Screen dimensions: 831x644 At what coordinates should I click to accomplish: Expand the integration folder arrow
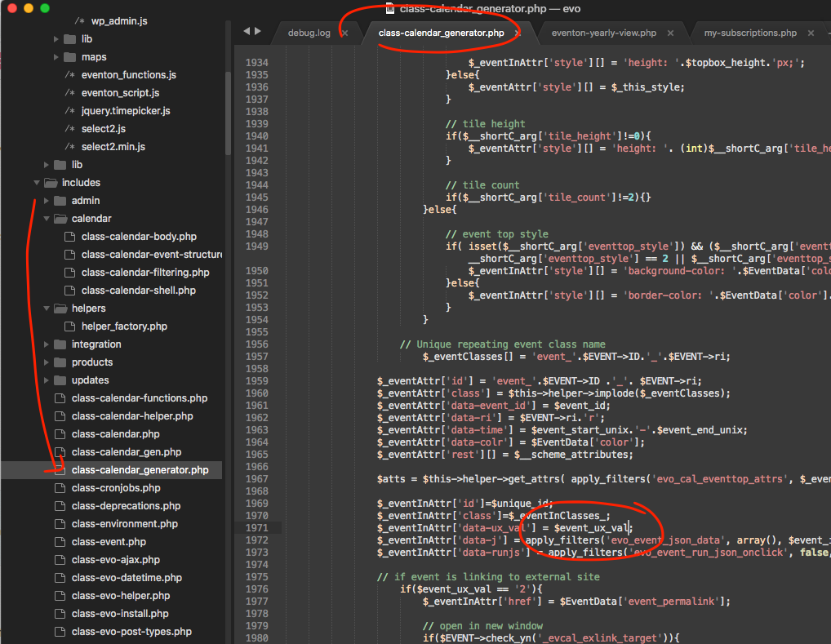pos(47,344)
